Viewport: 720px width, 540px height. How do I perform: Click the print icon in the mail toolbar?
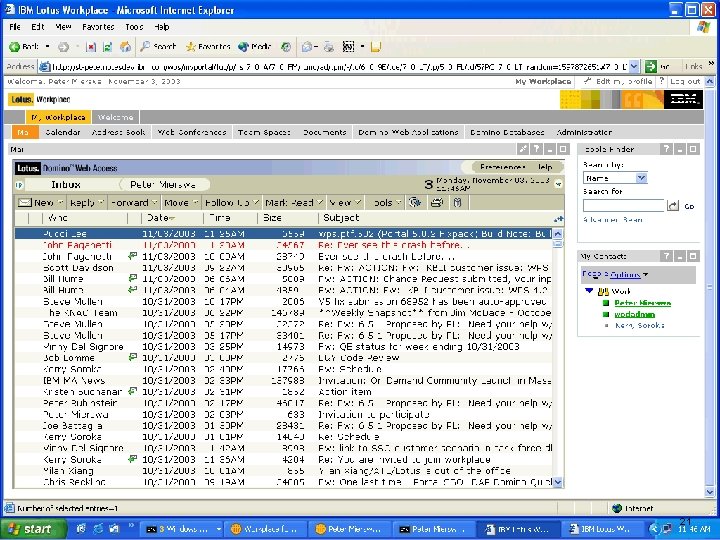pyautogui.click(x=437, y=202)
